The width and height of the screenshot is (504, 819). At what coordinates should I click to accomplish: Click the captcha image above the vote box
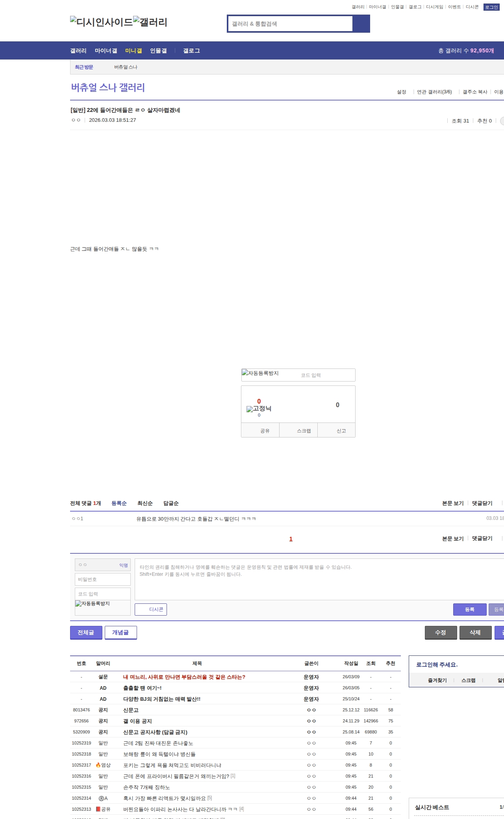[260, 373]
